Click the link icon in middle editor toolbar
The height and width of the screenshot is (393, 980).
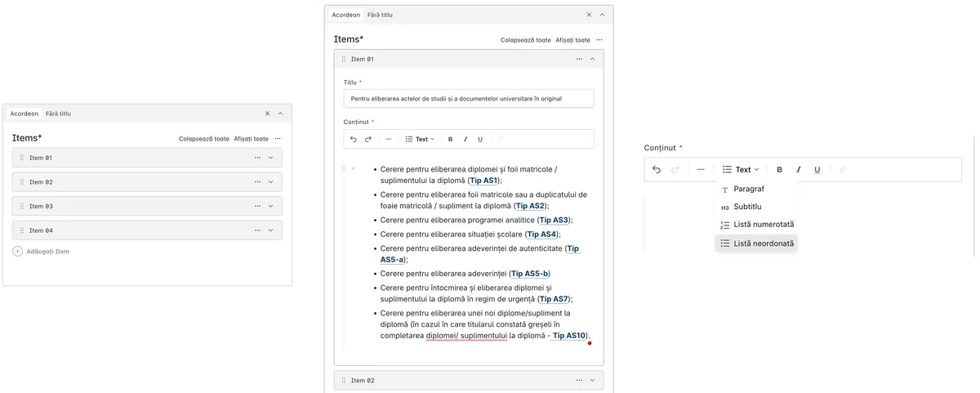(501, 139)
